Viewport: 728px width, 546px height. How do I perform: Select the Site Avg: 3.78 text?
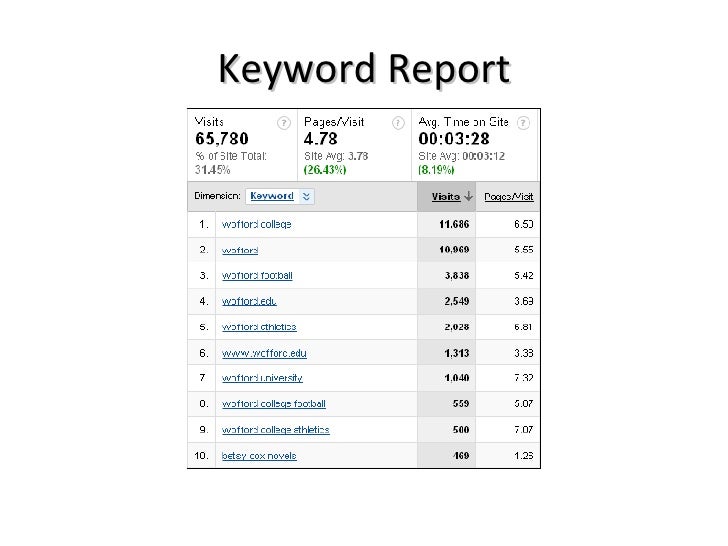pyautogui.click(x=336, y=156)
